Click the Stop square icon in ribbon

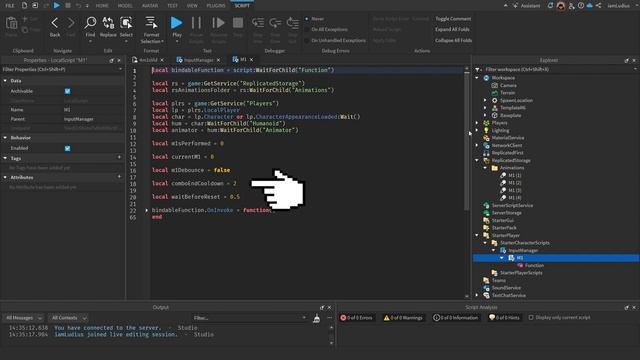coord(238,22)
